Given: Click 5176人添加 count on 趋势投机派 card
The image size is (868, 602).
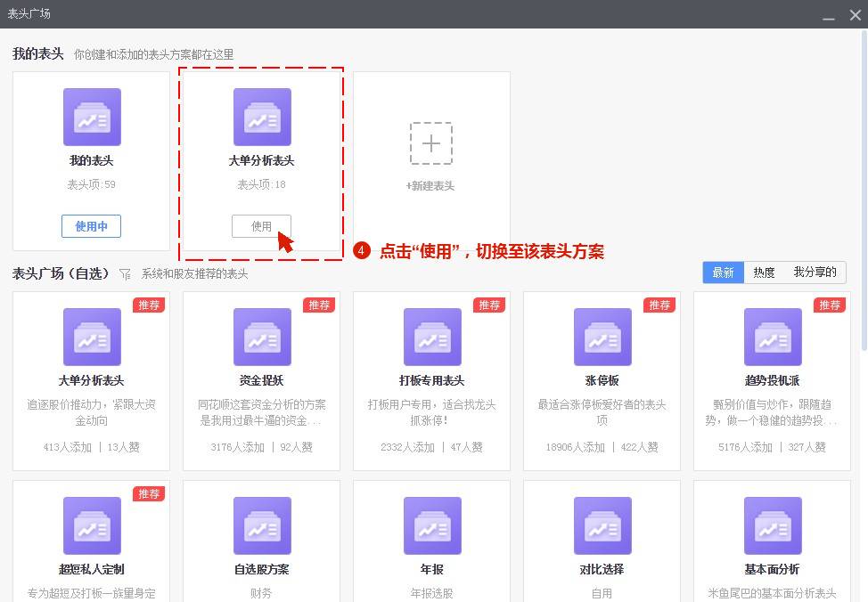Looking at the screenshot, I should click(x=745, y=447).
